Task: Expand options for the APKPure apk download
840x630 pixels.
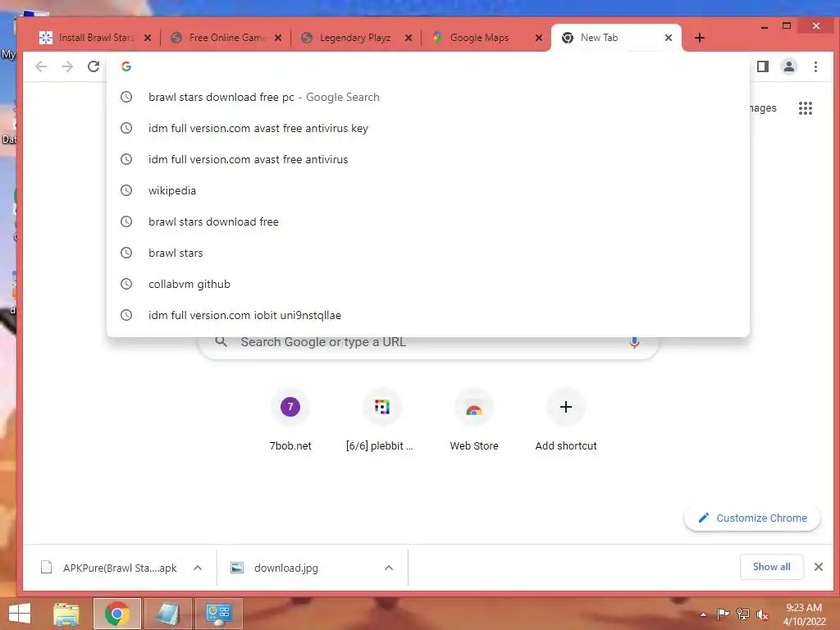Action: coord(198,568)
